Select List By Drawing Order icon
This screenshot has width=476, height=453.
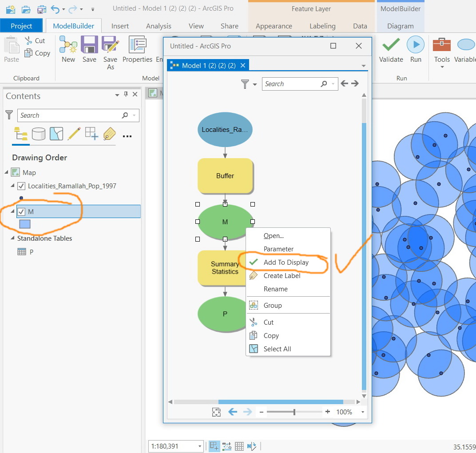tap(21, 134)
